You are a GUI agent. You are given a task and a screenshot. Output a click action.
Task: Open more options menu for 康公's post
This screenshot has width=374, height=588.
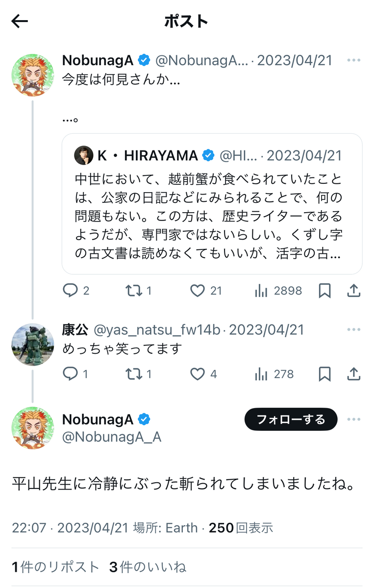pyautogui.click(x=353, y=330)
